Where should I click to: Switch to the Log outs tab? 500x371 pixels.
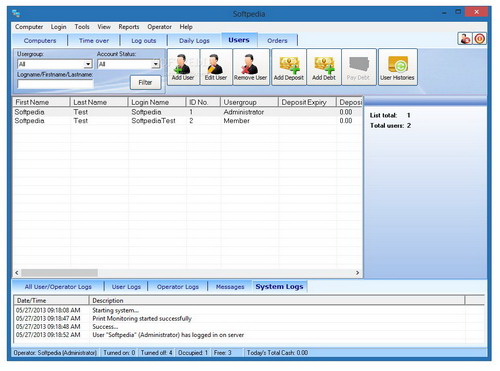point(144,41)
